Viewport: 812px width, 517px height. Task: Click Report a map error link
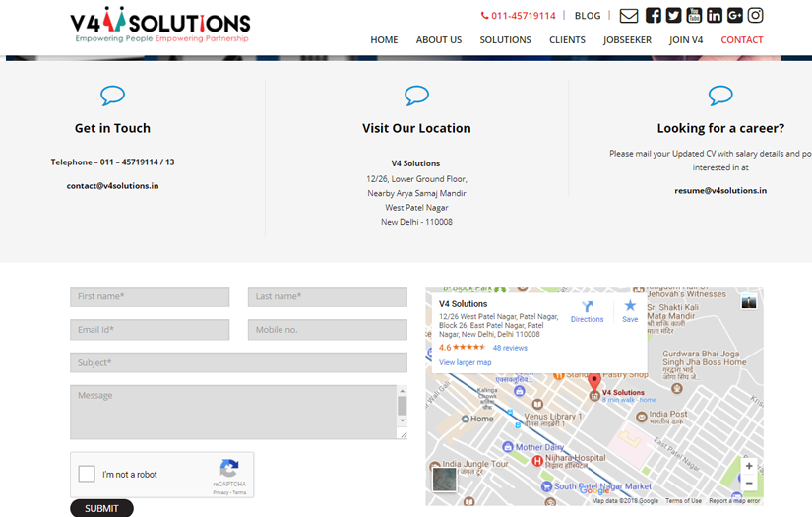point(734,501)
